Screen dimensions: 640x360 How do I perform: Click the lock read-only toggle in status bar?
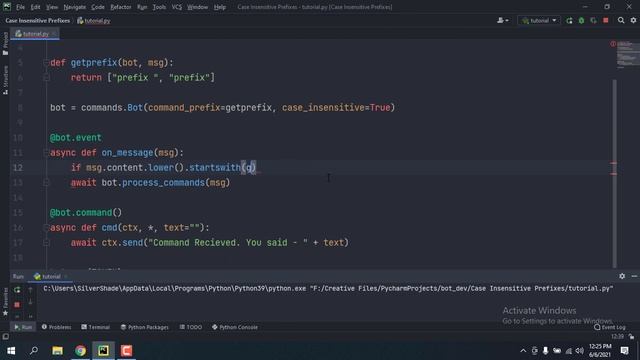click(x=631, y=337)
